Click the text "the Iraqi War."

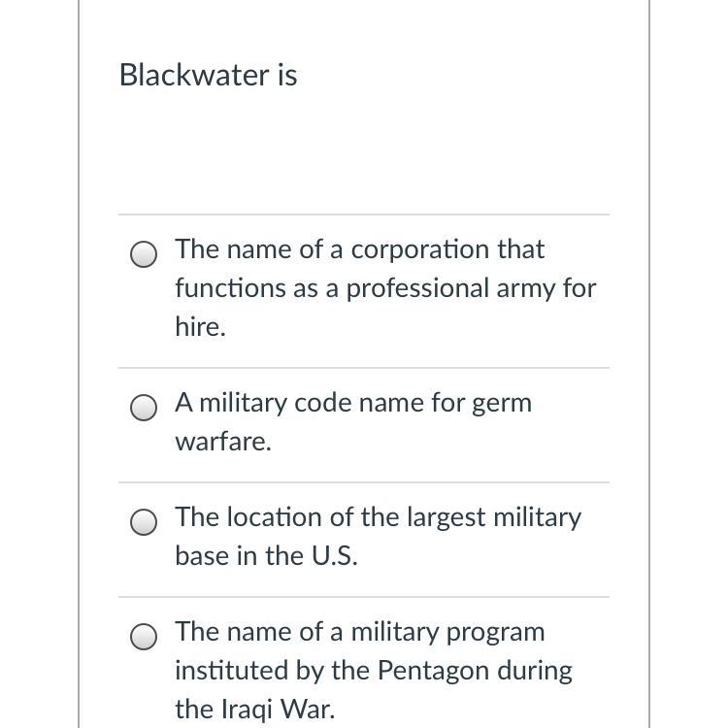[254, 710]
